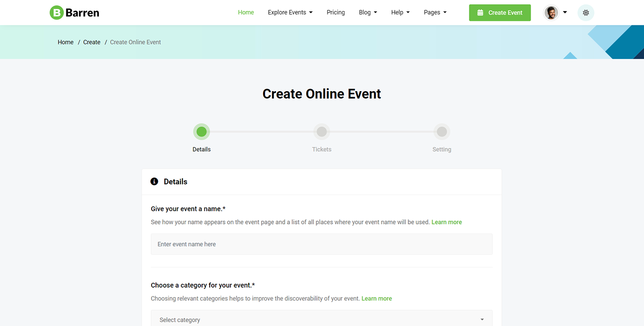This screenshot has height=326, width=644.
Task: Click Learn more link under category
Action: click(x=376, y=298)
